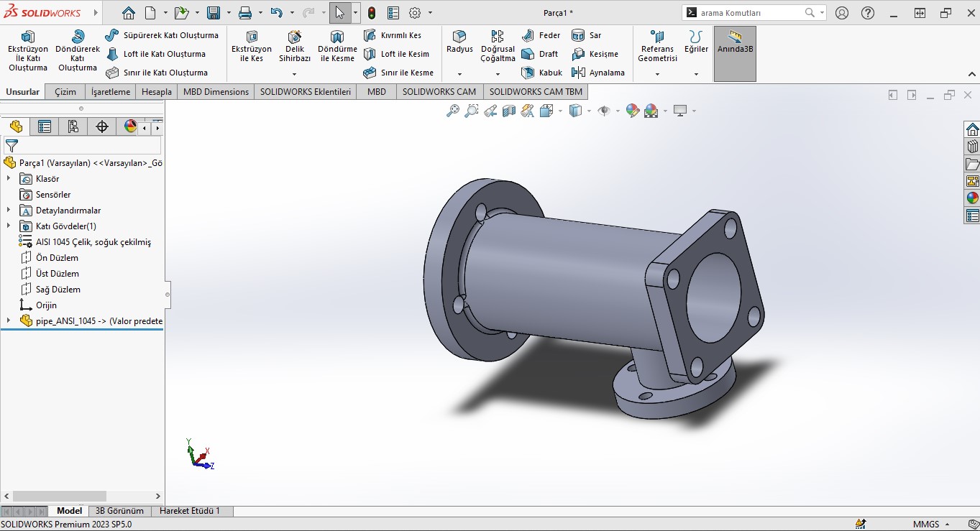Viewport: 980px width, 531px height.
Task: Expand the pipe_ANSI_1045 feature node
Action: click(x=9, y=321)
